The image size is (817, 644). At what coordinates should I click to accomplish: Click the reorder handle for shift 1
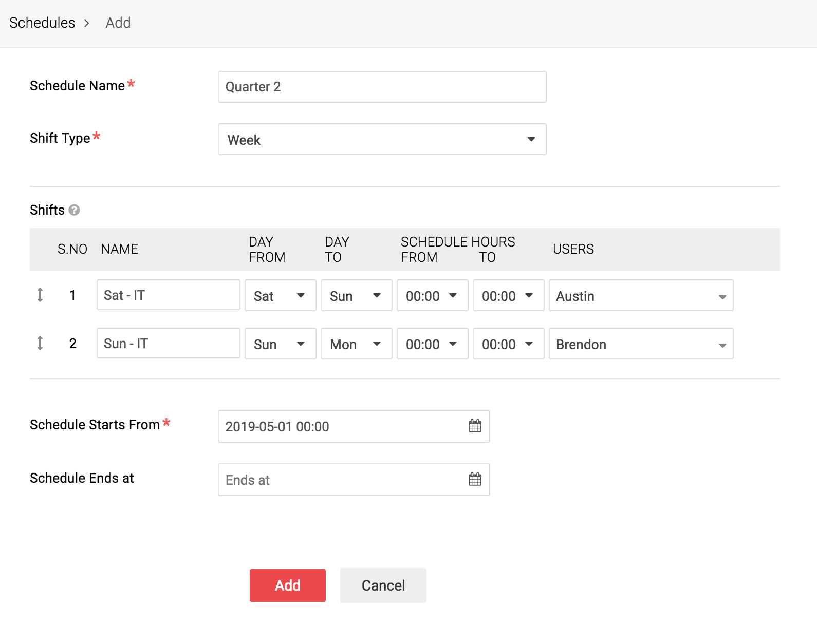(x=40, y=295)
